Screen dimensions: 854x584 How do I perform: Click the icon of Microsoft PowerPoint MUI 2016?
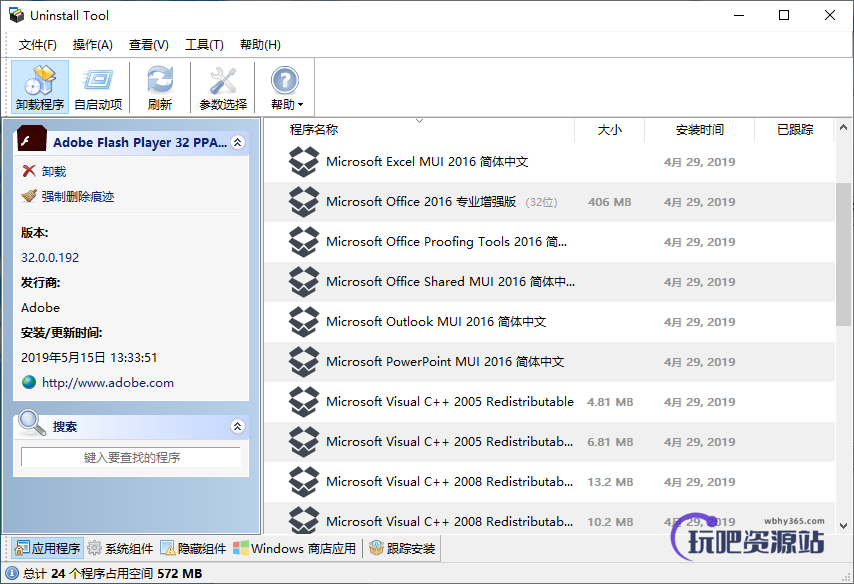pyautogui.click(x=303, y=362)
